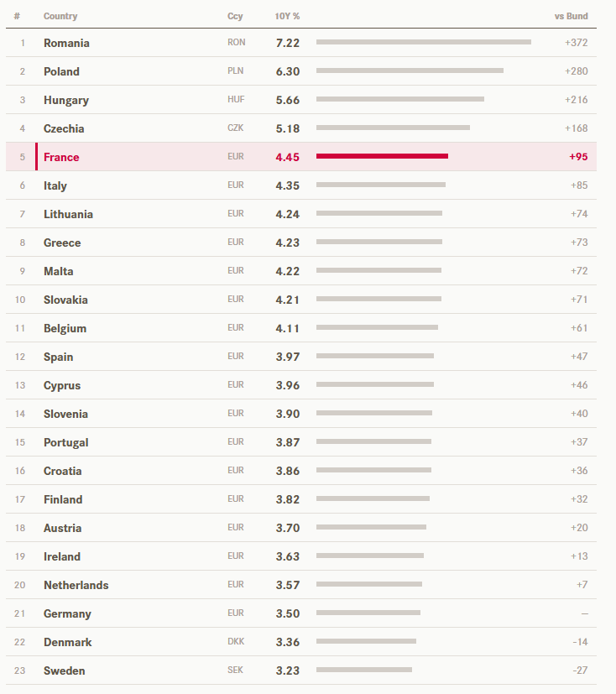Select the Greece row name

click(62, 243)
